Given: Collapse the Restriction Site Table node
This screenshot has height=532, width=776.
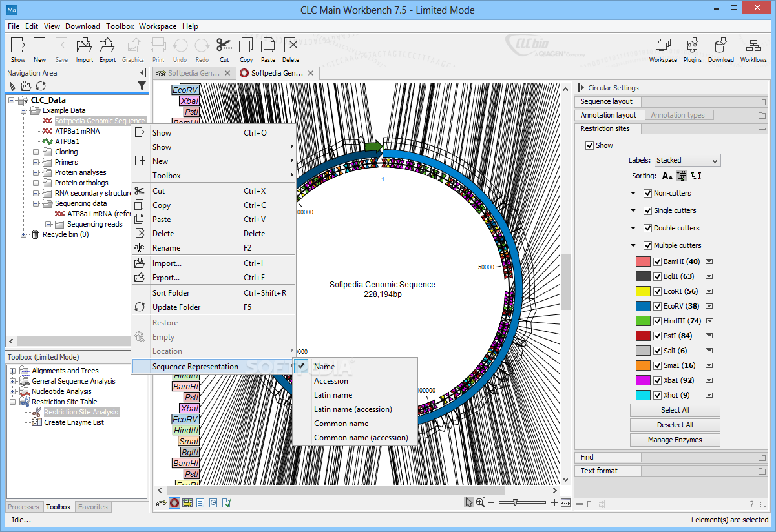Looking at the screenshot, I should [12, 402].
